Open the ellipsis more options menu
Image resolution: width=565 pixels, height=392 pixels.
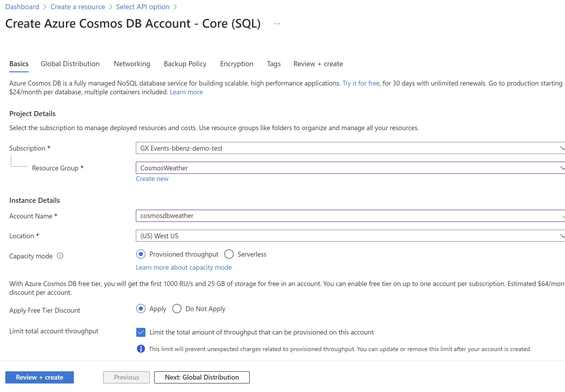click(x=277, y=24)
